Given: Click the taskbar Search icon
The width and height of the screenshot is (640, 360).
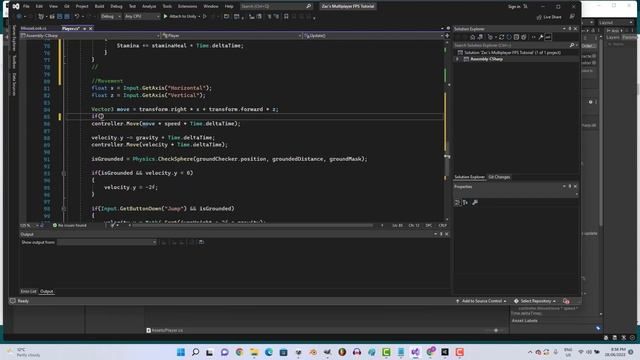Looking at the screenshot, I should pos(196,352).
